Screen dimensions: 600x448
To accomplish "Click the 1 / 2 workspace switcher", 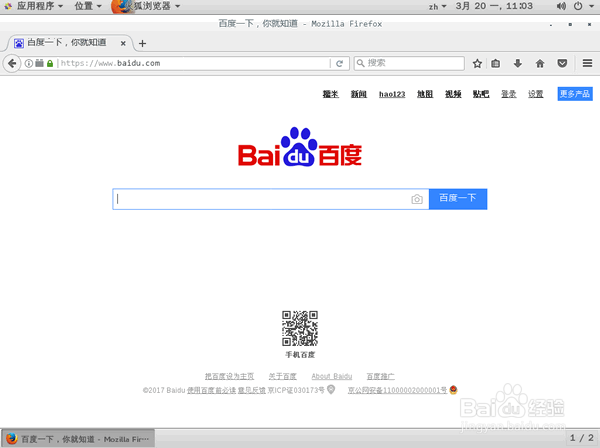I will tap(581, 438).
